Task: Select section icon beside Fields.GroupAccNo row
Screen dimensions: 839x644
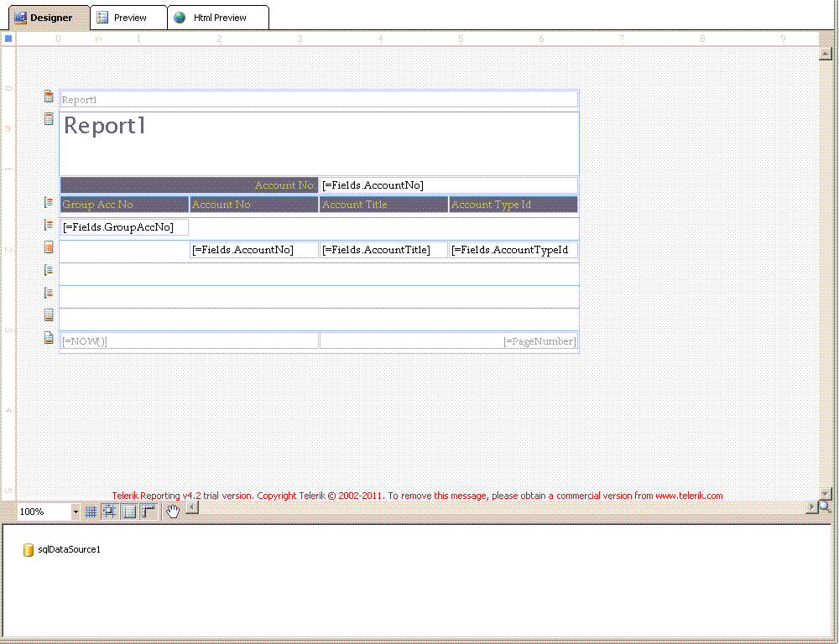Action: pos(49,226)
